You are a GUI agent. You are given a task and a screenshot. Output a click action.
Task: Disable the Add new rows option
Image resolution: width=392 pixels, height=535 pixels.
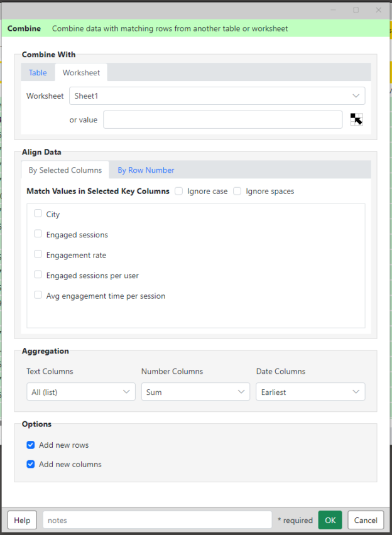[30, 445]
